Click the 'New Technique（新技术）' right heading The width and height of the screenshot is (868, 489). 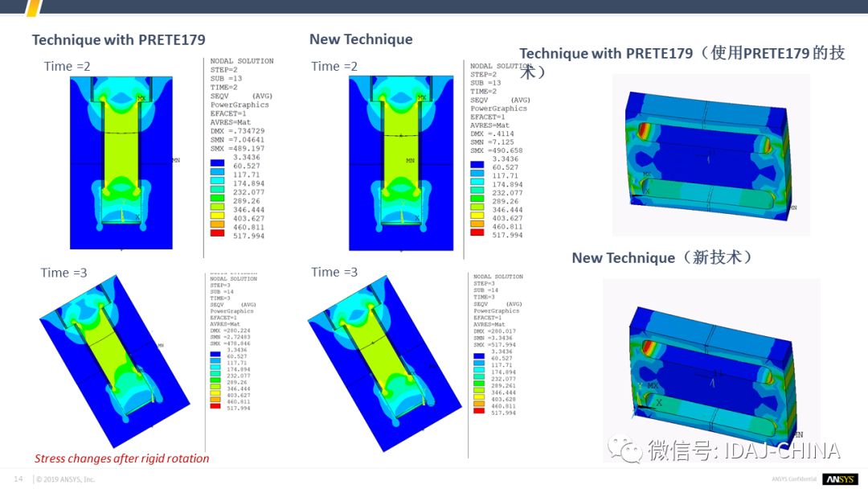(662, 258)
